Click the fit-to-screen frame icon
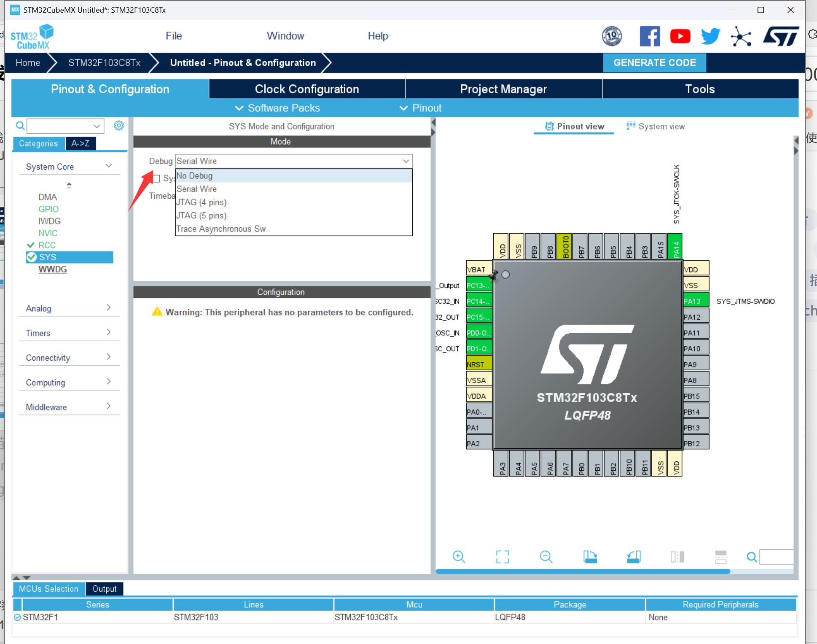The image size is (817, 644). [x=503, y=557]
